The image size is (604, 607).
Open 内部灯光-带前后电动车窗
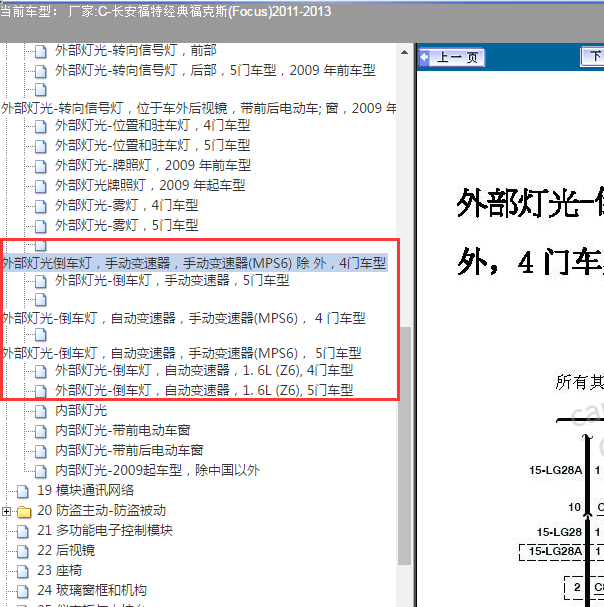tap(129, 451)
